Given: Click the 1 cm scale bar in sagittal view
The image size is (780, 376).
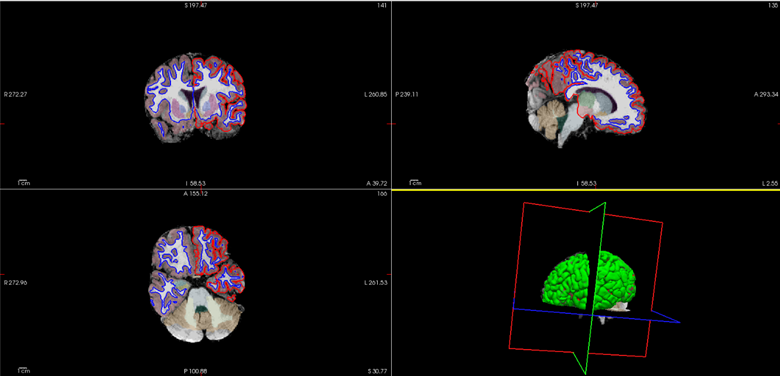Looking at the screenshot, I should (413, 183).
